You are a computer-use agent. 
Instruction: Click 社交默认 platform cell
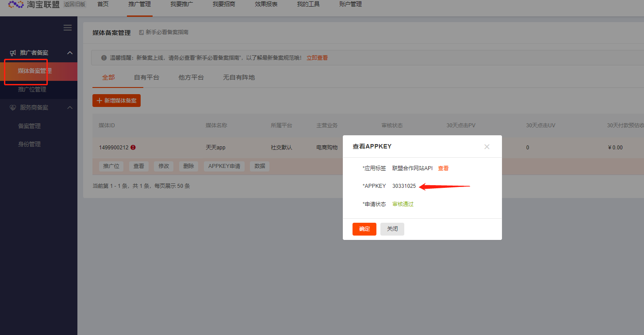coord(282,148)
